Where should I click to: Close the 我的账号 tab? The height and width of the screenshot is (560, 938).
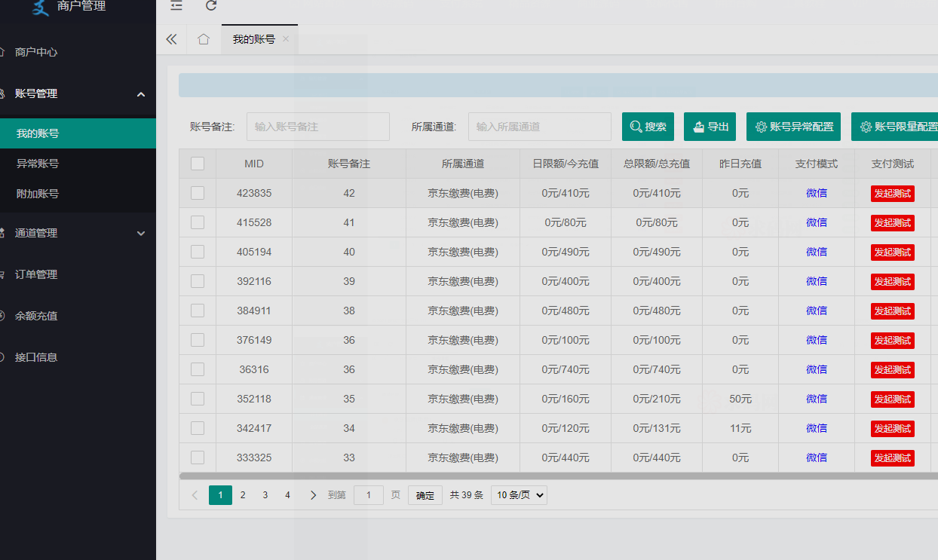[286, 39]
